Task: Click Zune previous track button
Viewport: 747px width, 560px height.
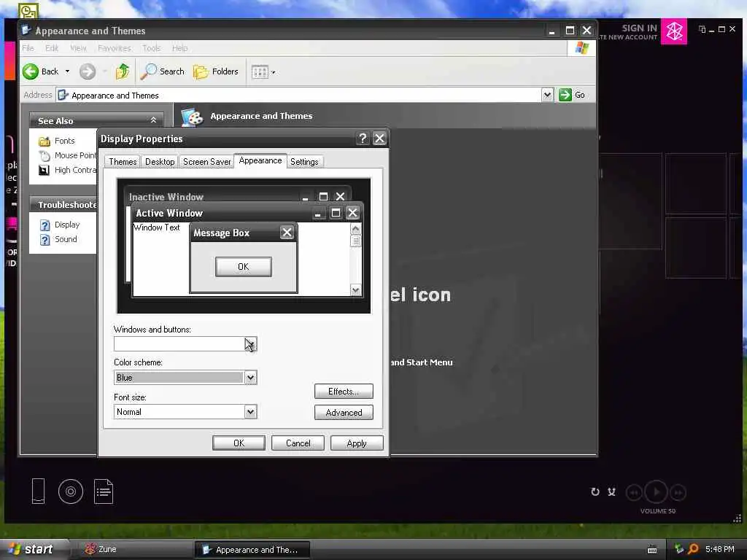Action: point(634,492)
